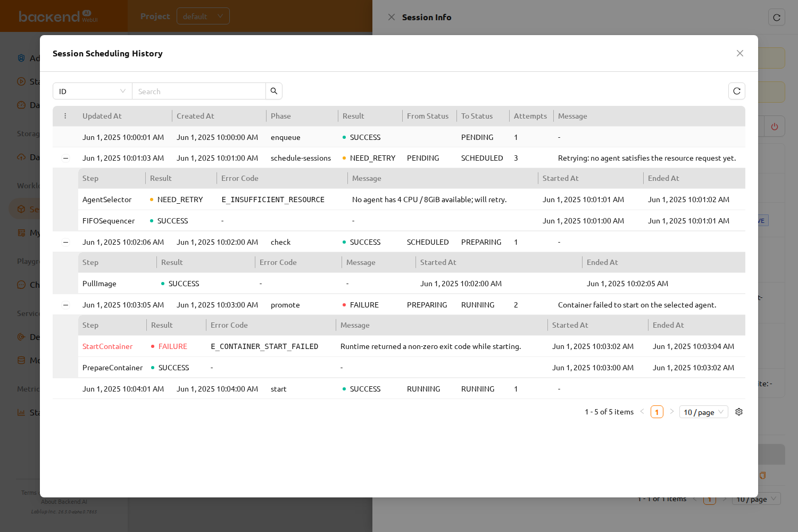Refresh the scheduling history table
The image size is (798, 532).
coord(737,91)
